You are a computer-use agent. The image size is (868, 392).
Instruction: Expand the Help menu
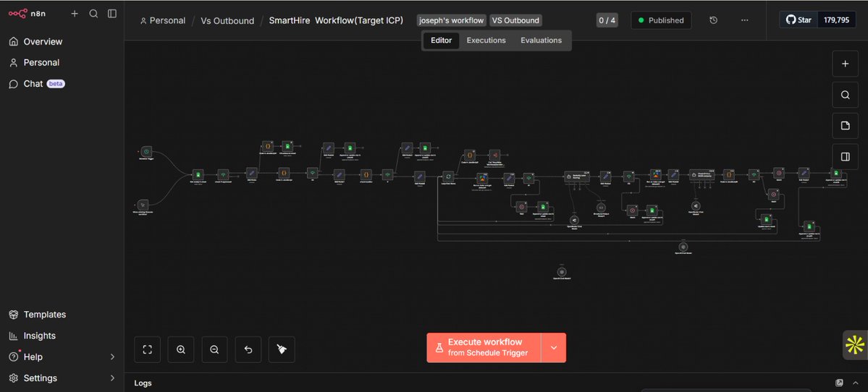(x=62, y=357)
